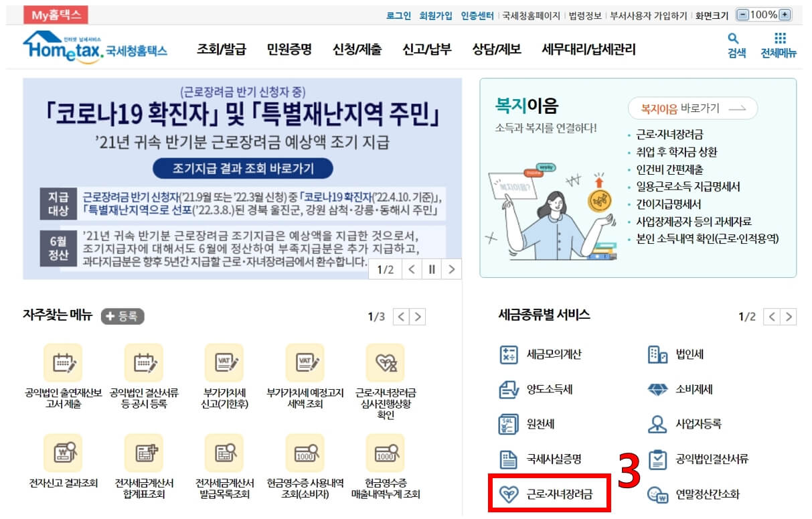Image resolution: width=812 pixels, height=519 pixels.
Task: Select 법인세 building icon service
Action: 676,354
